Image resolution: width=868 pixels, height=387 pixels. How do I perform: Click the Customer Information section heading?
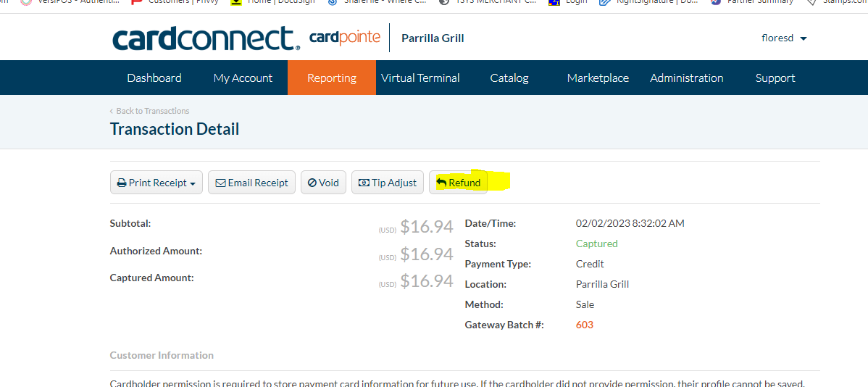coord(162,355)
